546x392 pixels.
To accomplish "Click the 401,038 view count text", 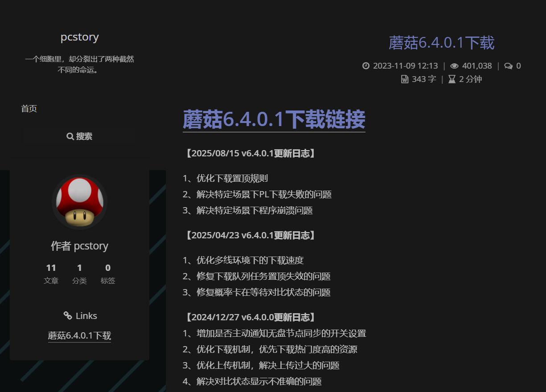I will (477, 66).
